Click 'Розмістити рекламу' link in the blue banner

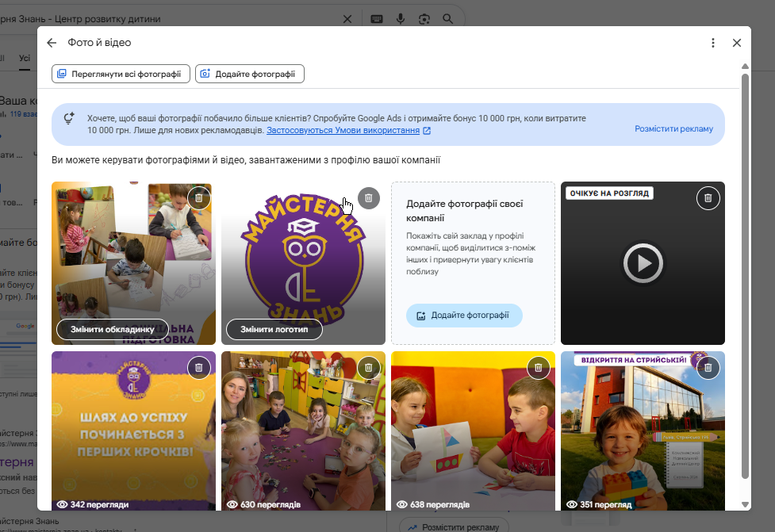pos(673,128)
